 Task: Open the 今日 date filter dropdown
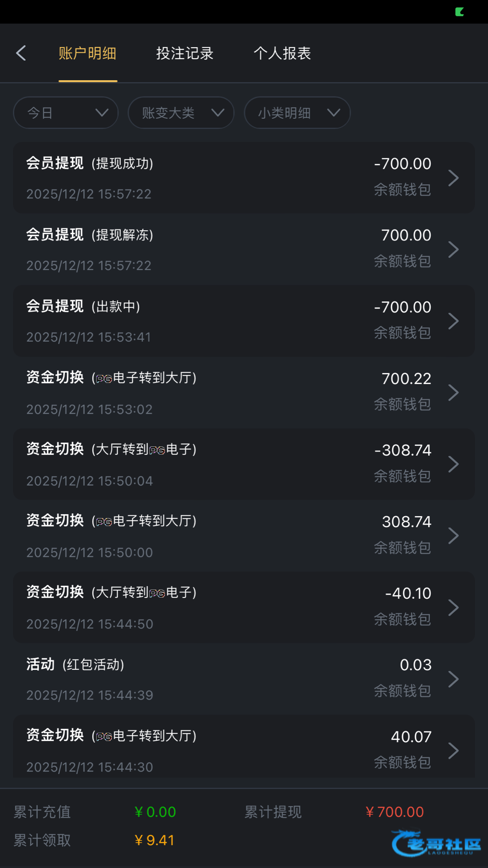click(66, 113)
